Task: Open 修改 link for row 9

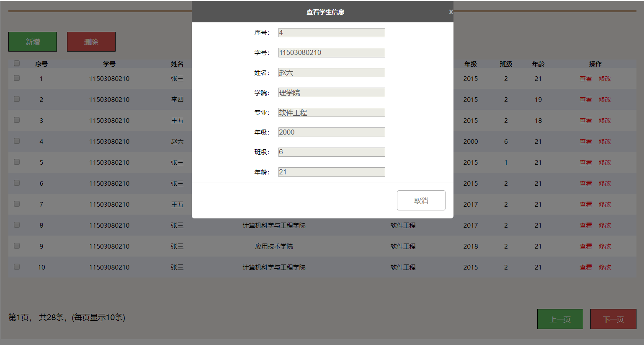Action: click(605, 246)
